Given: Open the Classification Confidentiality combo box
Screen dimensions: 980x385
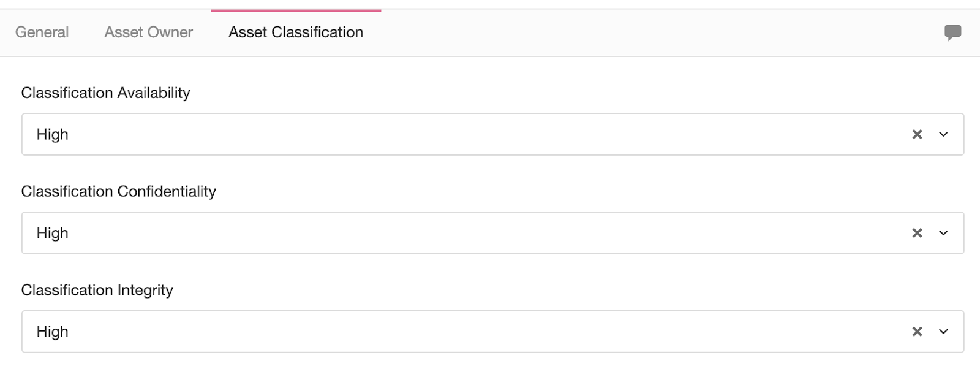Looking at the screenshot, I should pos(493,233).
